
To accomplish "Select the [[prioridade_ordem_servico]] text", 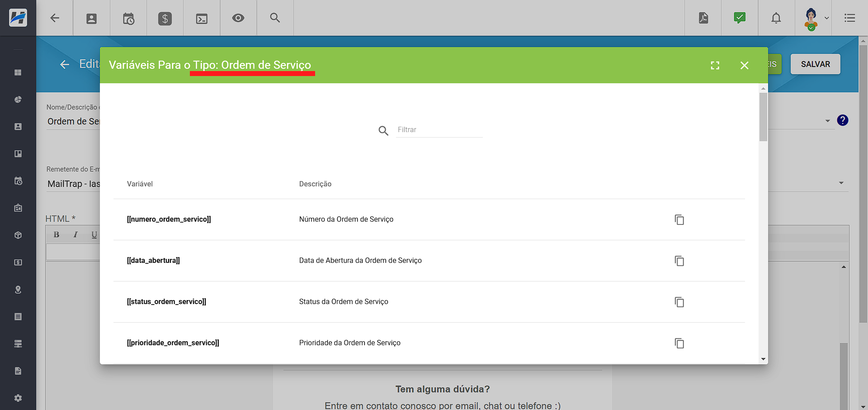I will (x=173, y=343).
